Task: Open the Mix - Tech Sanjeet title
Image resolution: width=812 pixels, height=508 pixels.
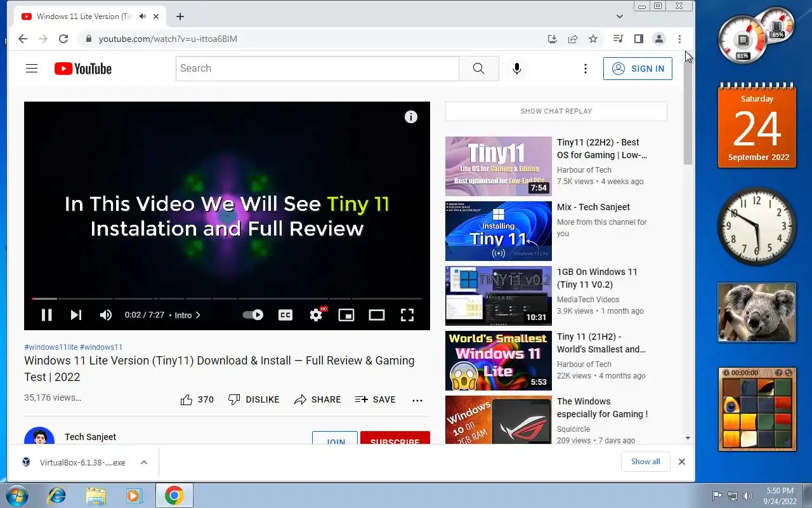Action: (593, 207)
